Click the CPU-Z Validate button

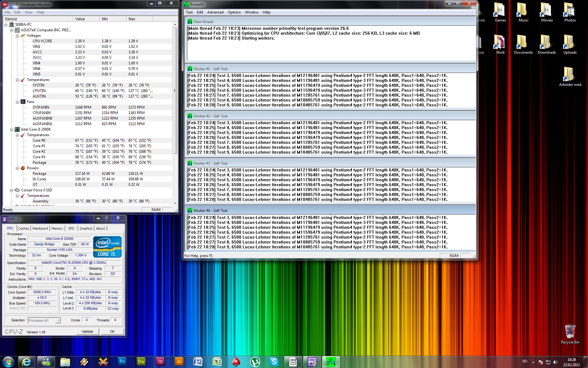(x=87, y=332)
